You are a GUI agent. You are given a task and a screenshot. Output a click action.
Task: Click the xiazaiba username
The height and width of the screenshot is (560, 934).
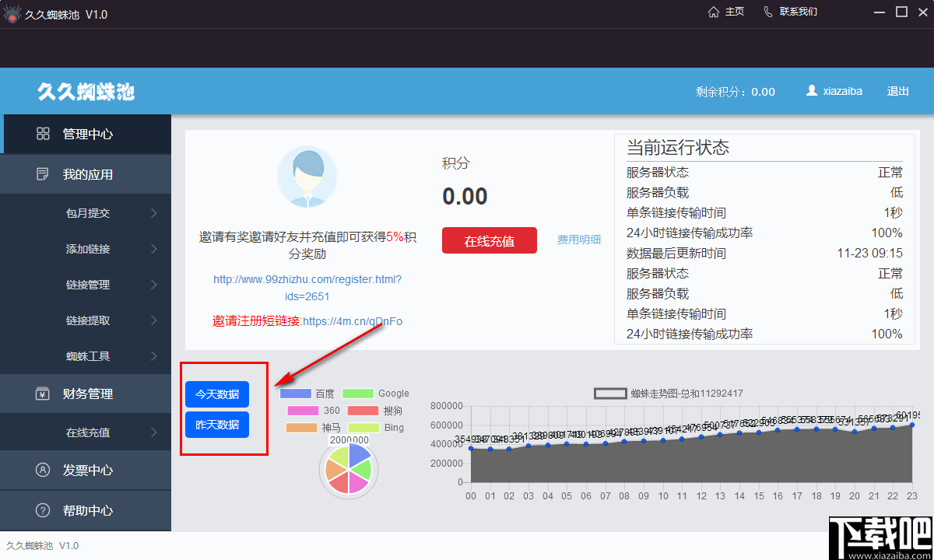click(843, 91)
